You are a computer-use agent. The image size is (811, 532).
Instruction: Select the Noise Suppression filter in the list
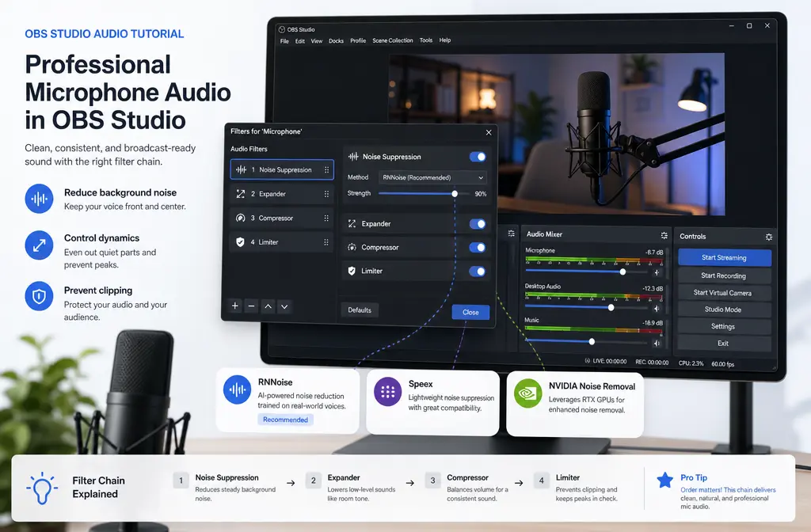(x=282, y=169)
